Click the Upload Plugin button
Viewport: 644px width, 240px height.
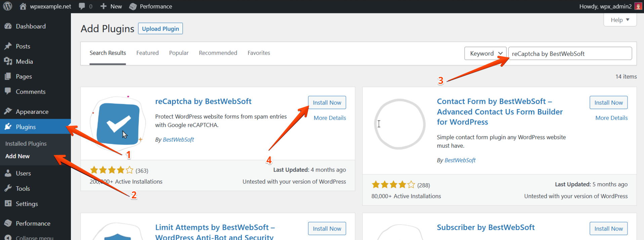(160, 29)
